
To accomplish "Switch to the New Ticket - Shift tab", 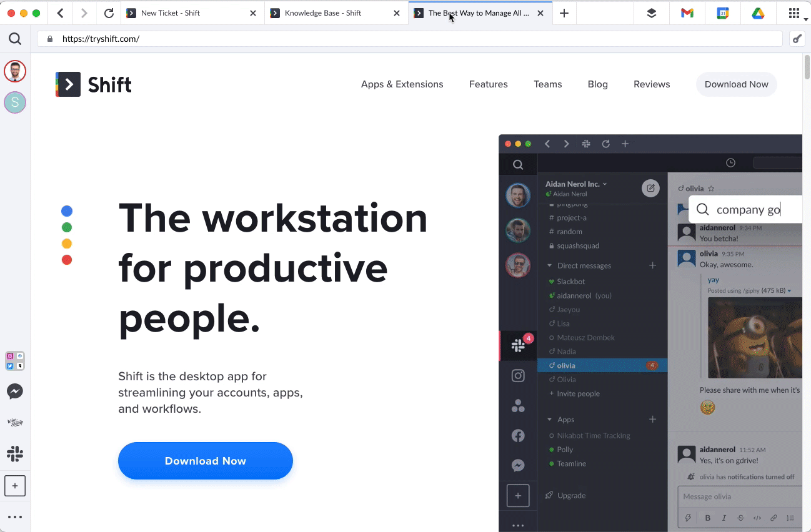I will pyautogui.click(x=192, y=13).
